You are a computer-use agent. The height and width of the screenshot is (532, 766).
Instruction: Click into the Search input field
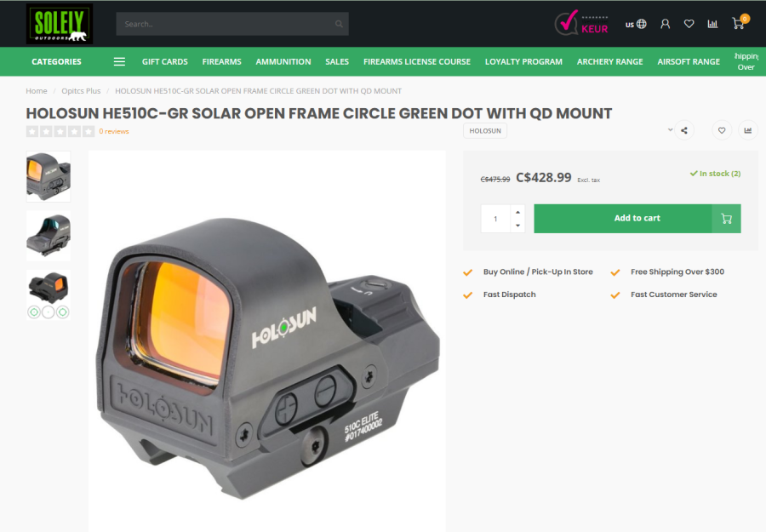(x=226, y=24)
